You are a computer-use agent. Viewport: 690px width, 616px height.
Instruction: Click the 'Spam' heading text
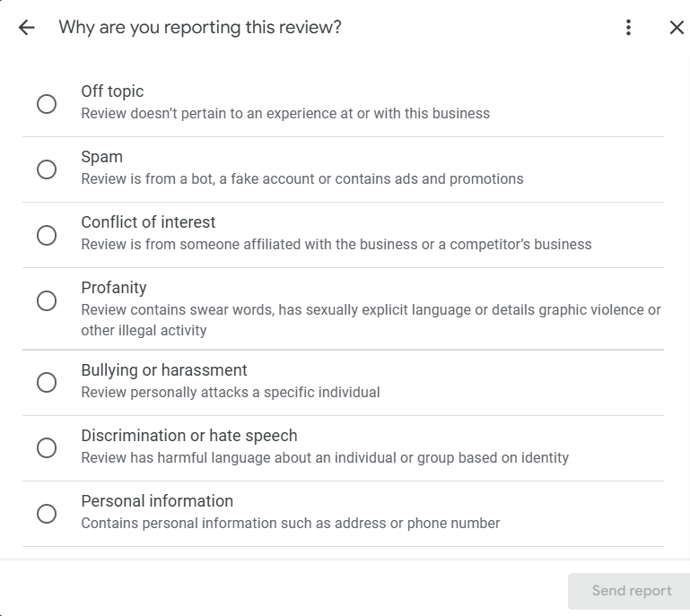(101, 157)
